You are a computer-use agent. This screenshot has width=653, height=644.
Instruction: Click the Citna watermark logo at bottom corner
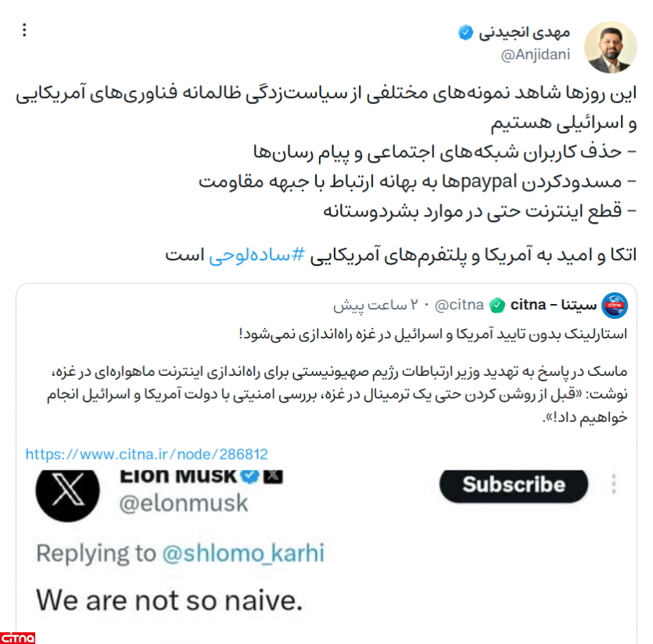pos(18,637)
